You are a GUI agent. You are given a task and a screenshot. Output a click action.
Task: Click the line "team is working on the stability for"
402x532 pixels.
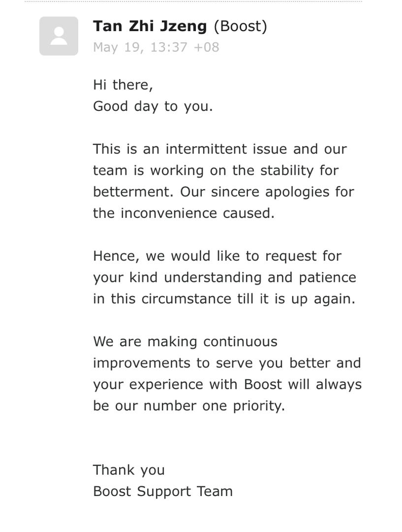[216, 170]
